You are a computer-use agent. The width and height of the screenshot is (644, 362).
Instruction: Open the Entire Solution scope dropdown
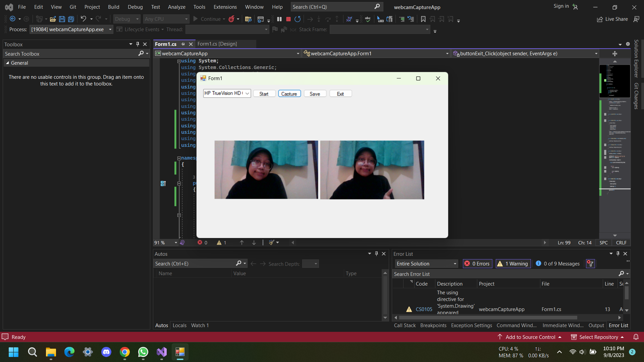tap(426, 264)
